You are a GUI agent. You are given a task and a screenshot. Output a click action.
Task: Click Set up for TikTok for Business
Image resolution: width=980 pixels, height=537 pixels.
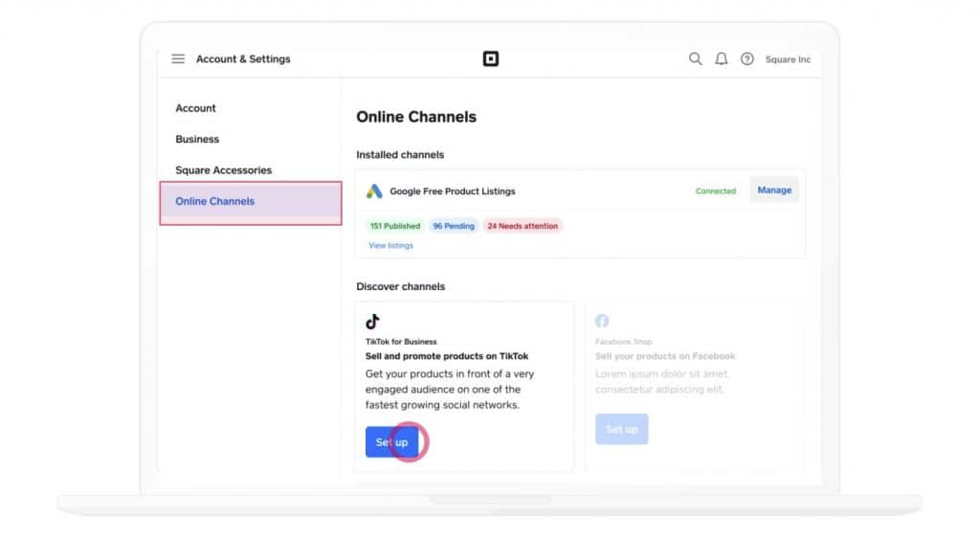pyautogui.click(x=391, y=442)
